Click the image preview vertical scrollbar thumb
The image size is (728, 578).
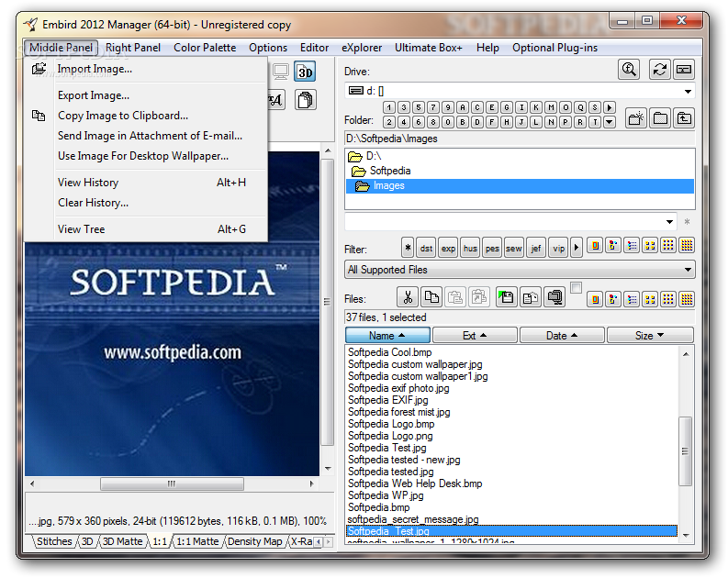tap(328, 302)
